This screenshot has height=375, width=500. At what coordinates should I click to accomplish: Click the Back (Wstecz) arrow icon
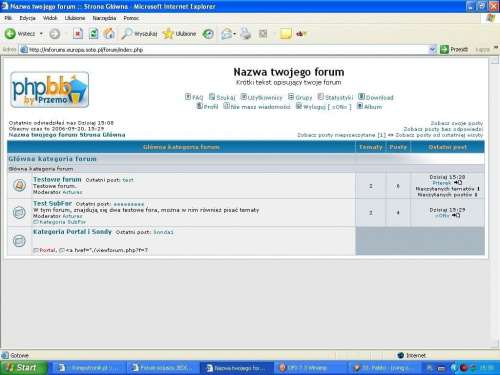(10, 33)
